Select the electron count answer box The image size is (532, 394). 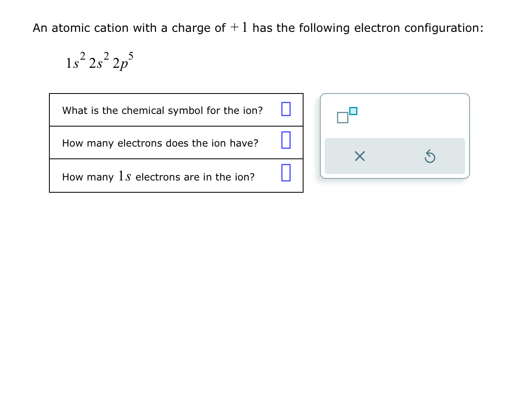[x=286, y=140]
